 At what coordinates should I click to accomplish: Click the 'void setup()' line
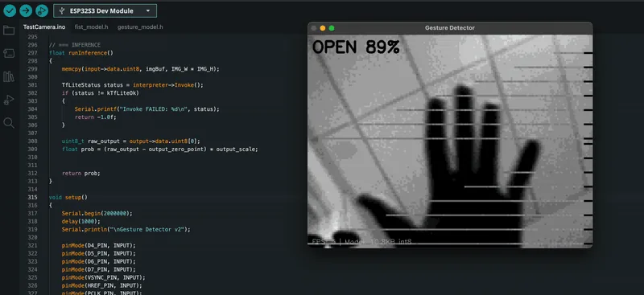tap(68, 198)
